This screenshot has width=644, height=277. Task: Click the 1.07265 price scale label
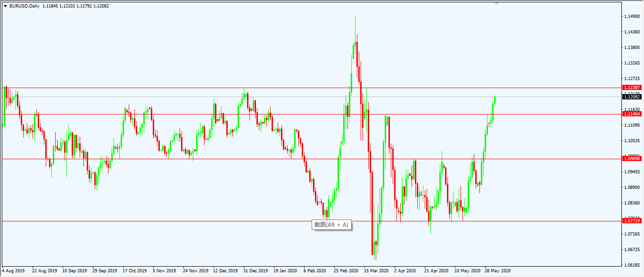coord(632,234)
